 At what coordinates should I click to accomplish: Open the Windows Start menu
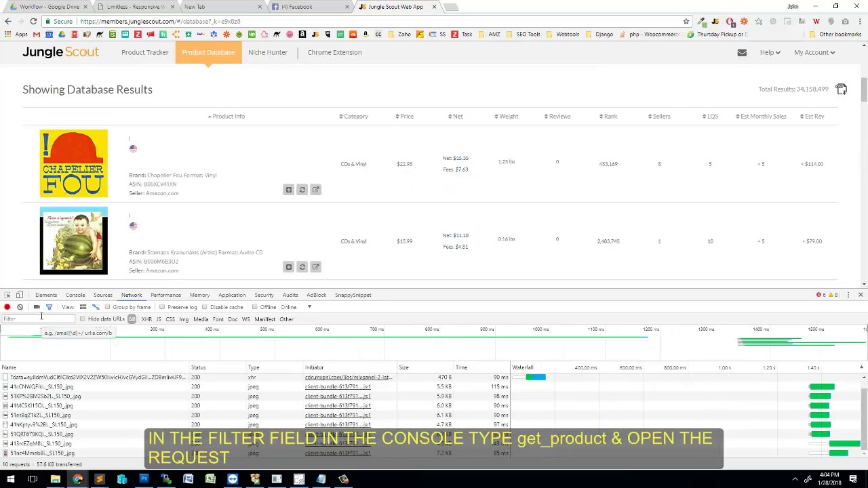[x=10, y=479]
